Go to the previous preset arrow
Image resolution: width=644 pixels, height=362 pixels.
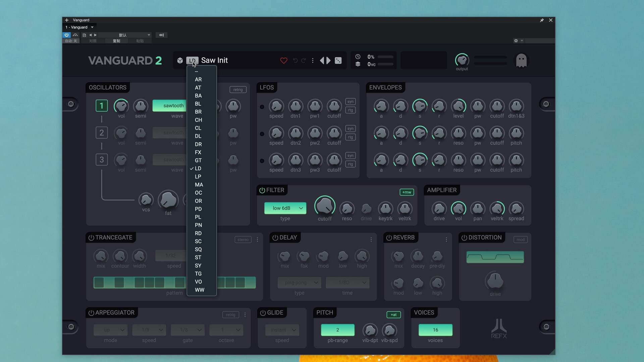point(322,60)
